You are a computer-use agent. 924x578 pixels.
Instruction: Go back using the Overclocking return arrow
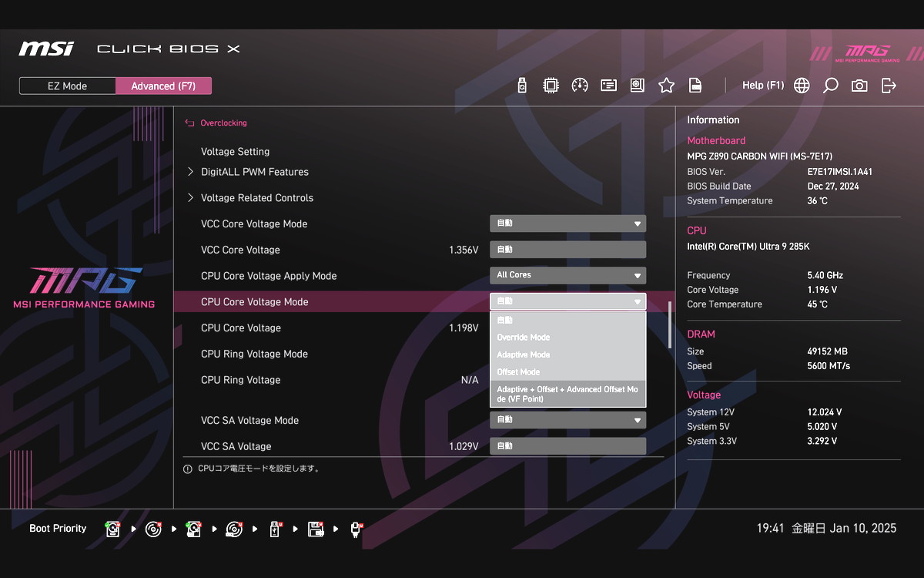(189, 123)
